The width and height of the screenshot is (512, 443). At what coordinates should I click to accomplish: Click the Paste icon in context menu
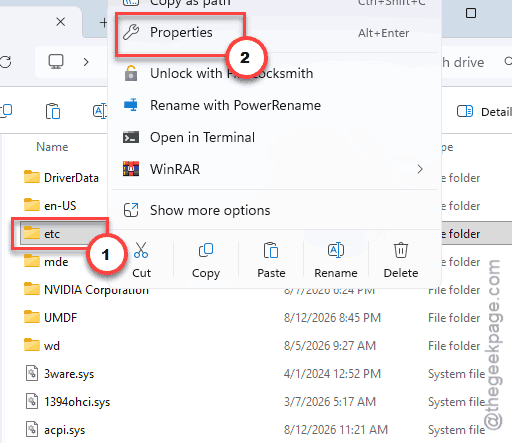(271, 250)
